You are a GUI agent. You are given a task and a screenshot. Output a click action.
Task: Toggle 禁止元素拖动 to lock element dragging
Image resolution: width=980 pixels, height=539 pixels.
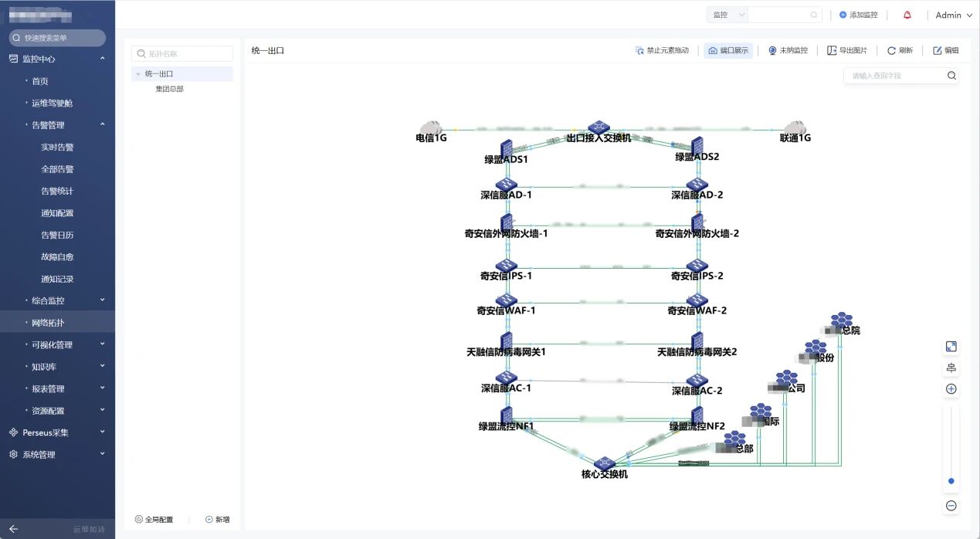(x=662, y=50)
